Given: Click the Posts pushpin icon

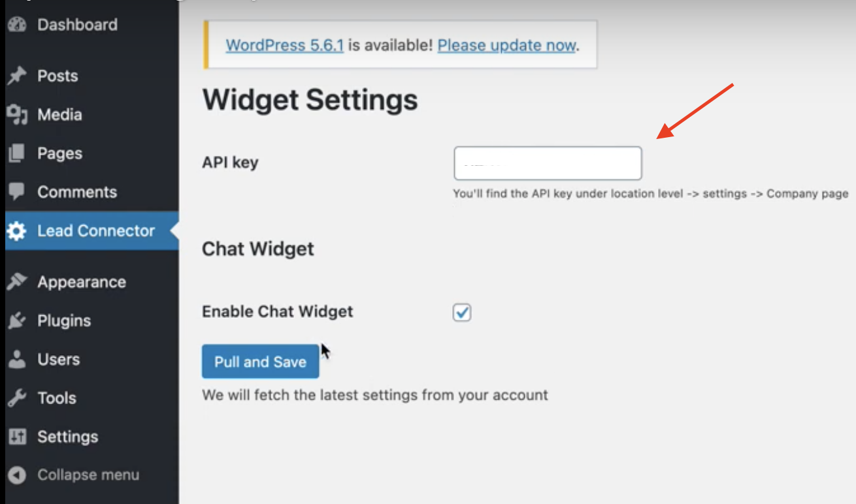Looking at the screenshot, I should coord(17,76).
